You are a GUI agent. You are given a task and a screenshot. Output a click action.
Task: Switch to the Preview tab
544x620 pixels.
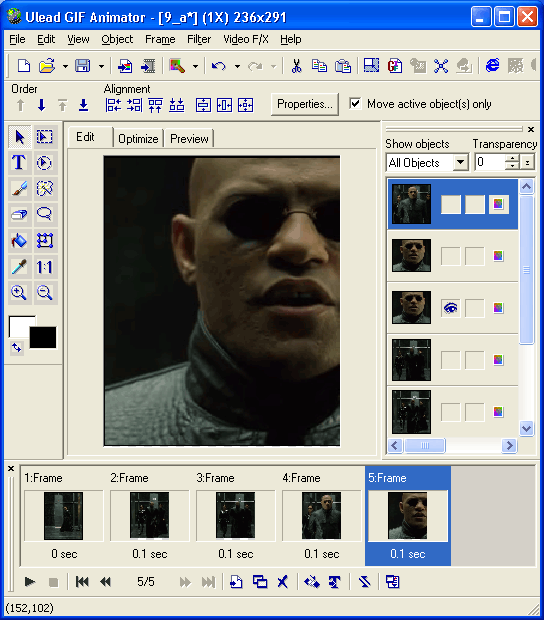coord(189,139)
